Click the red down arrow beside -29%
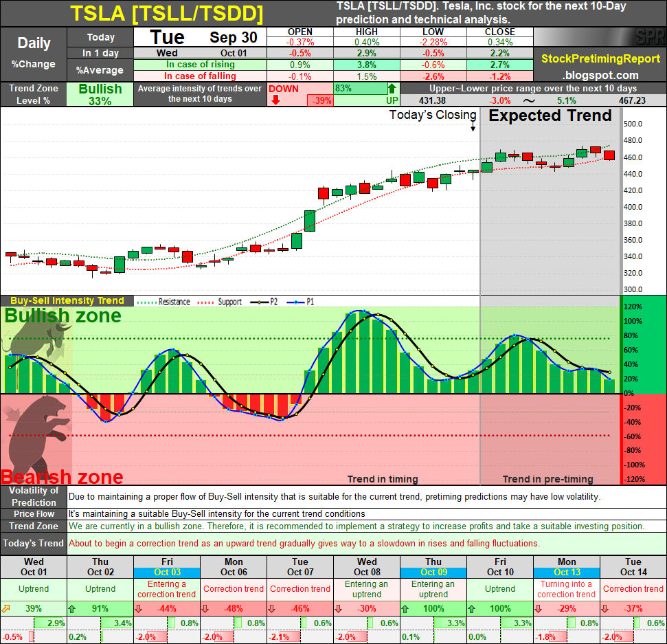 click(x=538, y=609)
